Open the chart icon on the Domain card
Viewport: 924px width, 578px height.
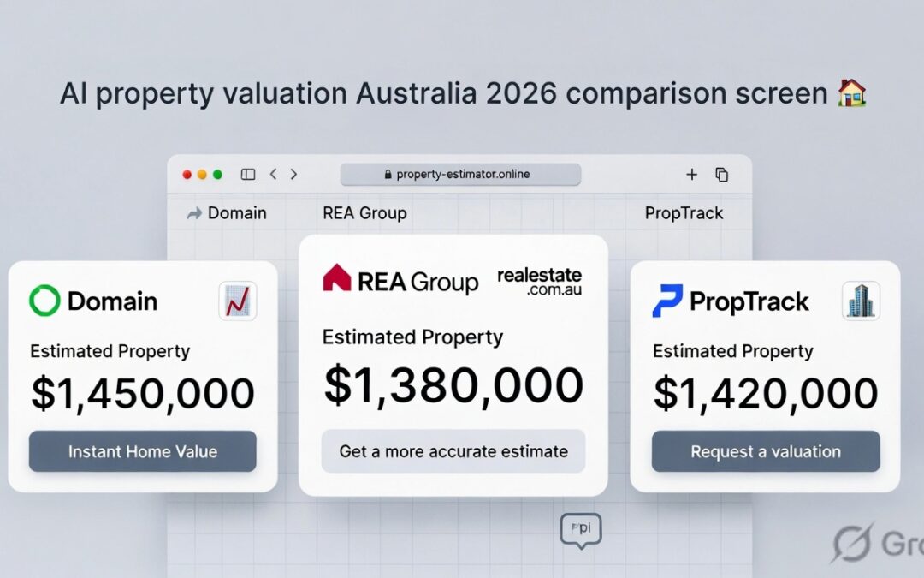[x=238, y=300]
